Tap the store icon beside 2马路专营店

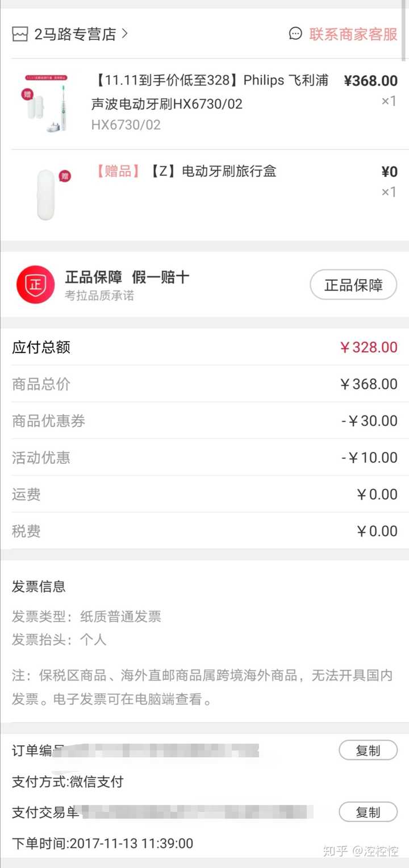pyautogui.click(x=20, y=34)
